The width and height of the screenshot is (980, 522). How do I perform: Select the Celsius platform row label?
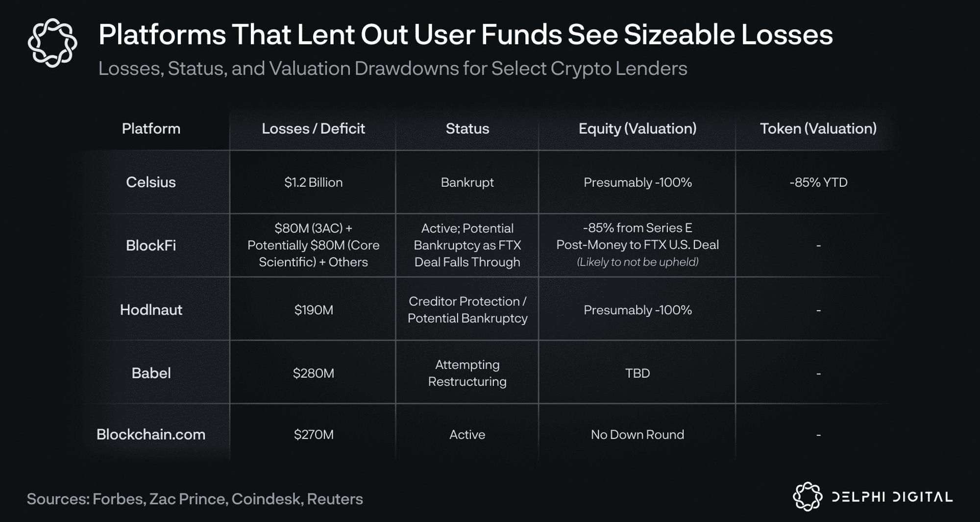[151, 182]
